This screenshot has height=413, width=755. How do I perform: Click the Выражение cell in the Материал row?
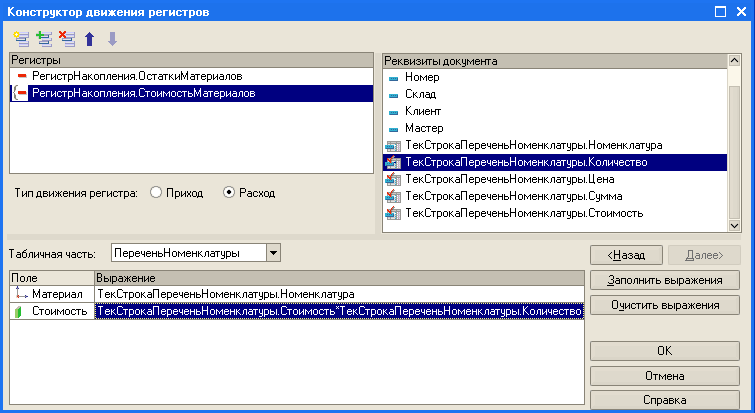(x=338, y=294)
